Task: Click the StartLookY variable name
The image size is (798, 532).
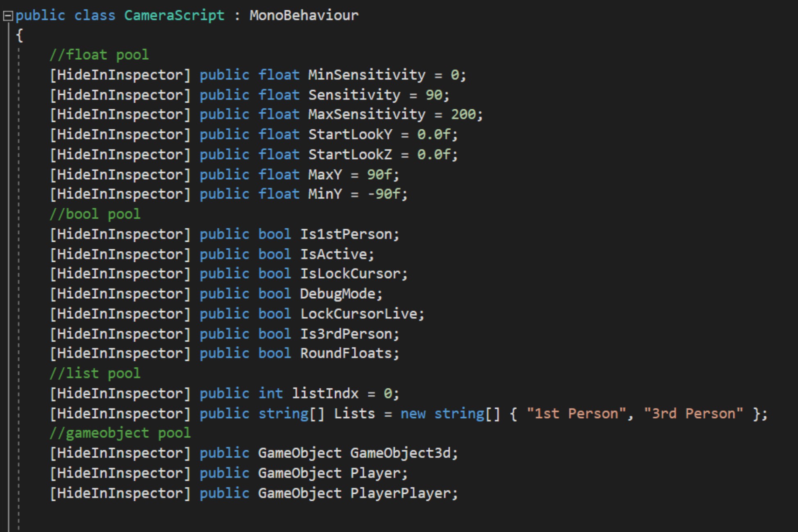Action: [350, 135]
